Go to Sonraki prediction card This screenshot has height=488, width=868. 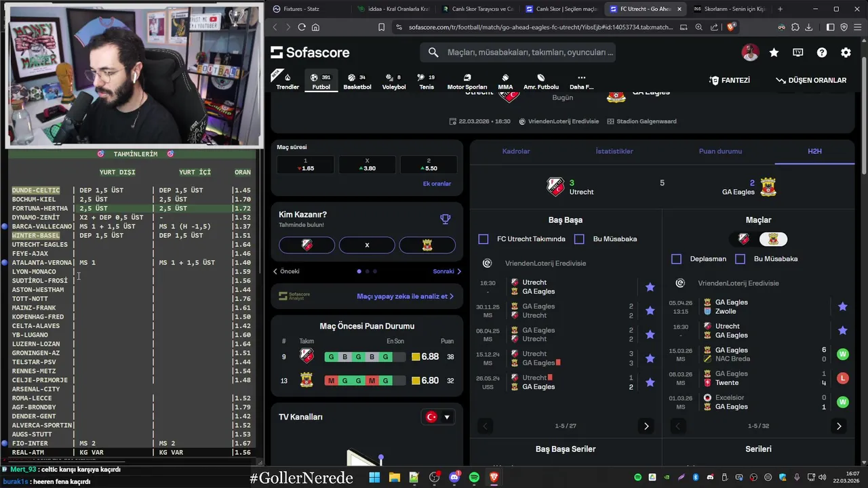click(x=447, y=271)
